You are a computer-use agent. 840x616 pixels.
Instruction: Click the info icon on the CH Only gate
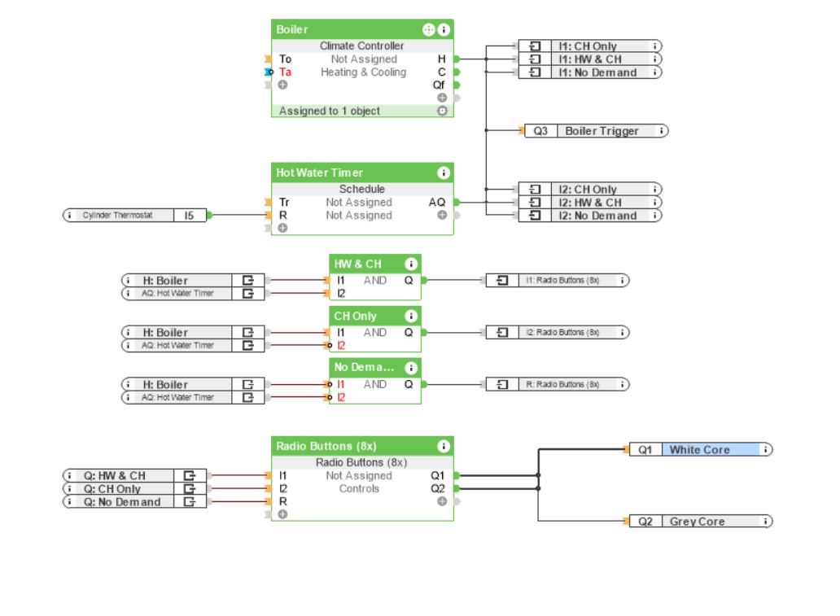click(x=411, y=317)
